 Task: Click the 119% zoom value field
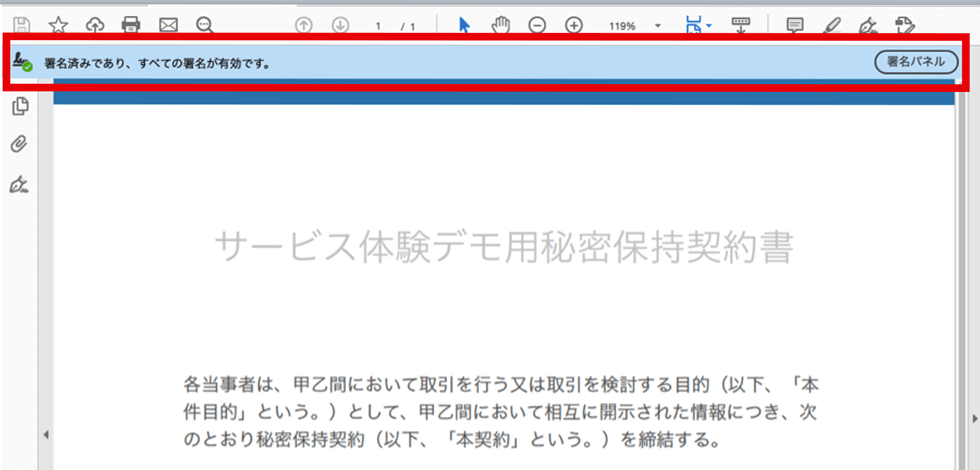pyautogui.click(x=622, y=26)
